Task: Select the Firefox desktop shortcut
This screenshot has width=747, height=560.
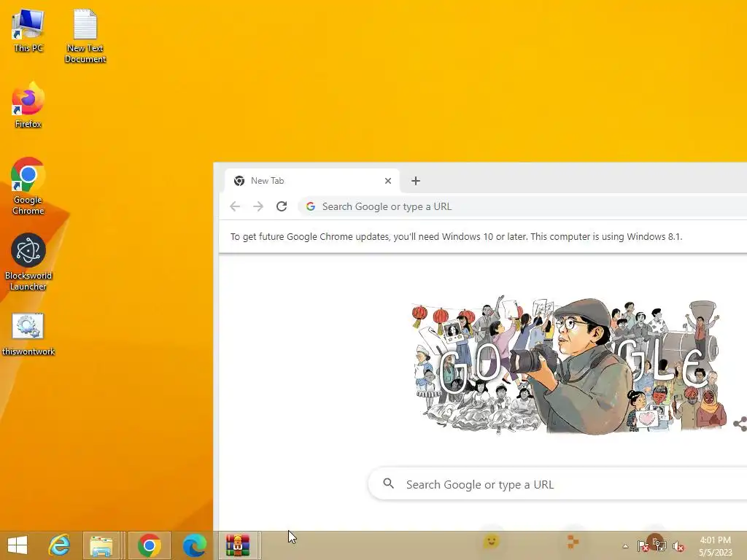Action: [x=28, y=105]
